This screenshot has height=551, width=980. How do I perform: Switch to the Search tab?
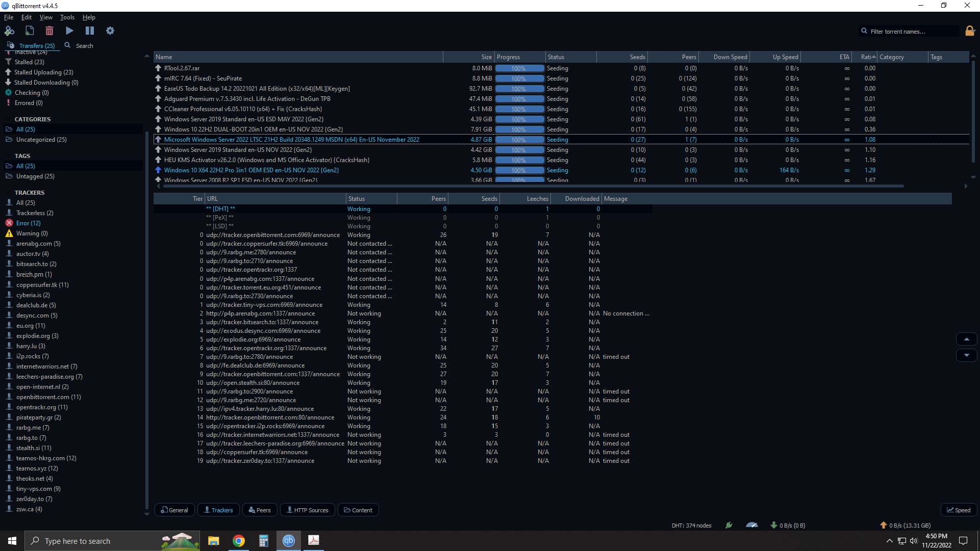point(79,46)
